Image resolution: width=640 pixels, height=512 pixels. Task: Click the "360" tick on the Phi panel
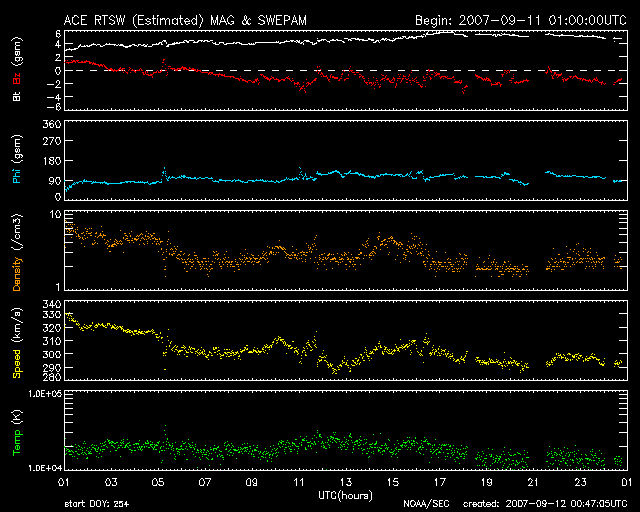52,124
